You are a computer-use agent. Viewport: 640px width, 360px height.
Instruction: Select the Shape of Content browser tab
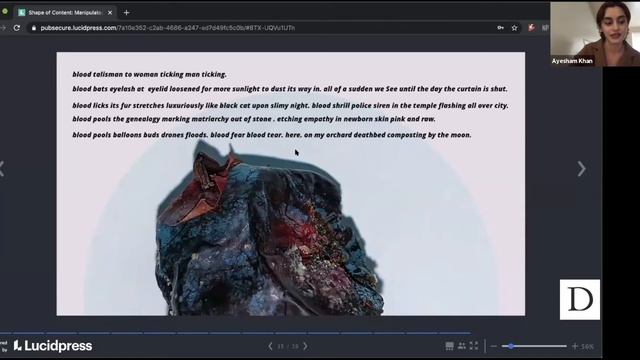point(65,13)
